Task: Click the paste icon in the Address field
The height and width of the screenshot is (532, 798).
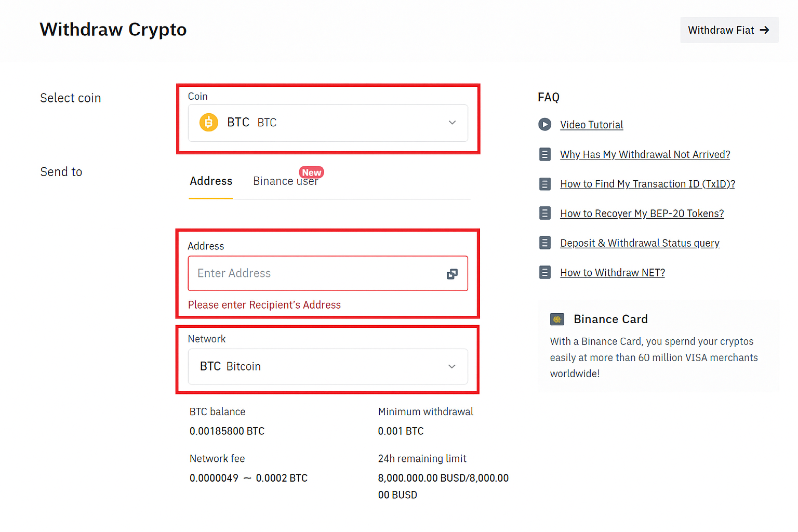Action: click(x=452, y=273)
